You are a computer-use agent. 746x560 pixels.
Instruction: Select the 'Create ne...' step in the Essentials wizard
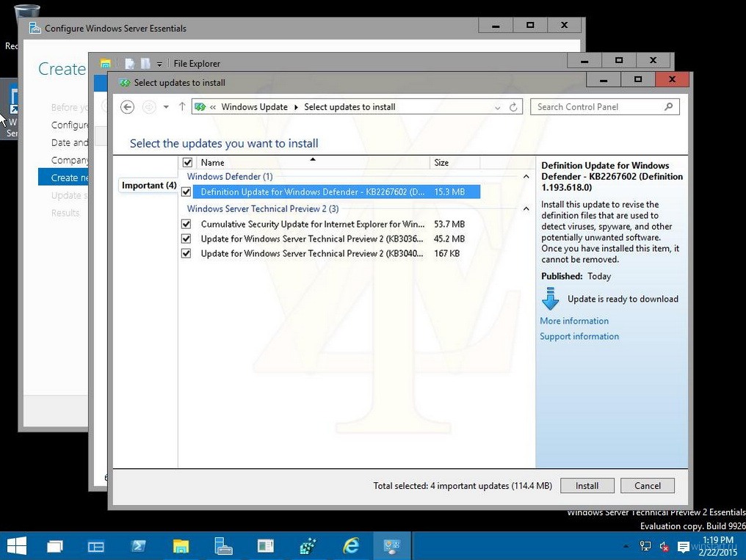click(x=63, y=178)
